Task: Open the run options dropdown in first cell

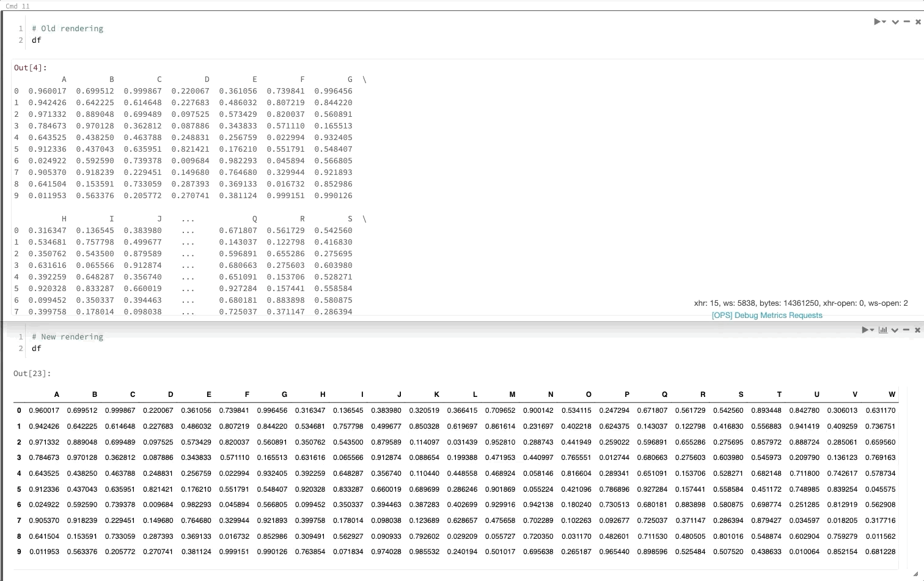Action: 884,21
